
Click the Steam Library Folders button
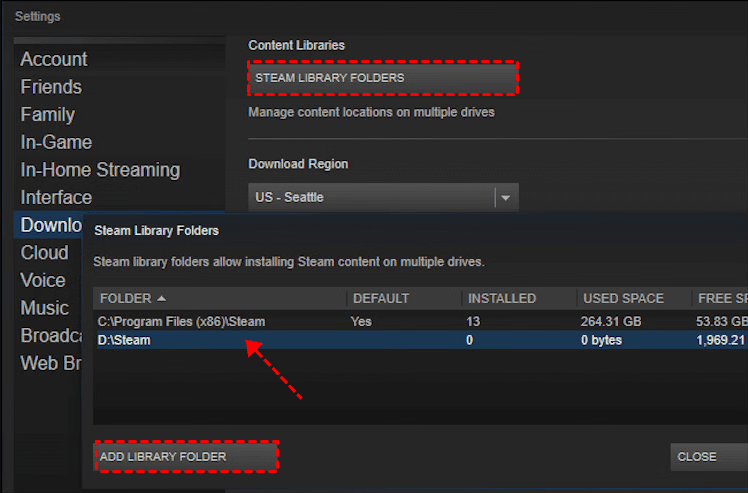pos(384,78)
